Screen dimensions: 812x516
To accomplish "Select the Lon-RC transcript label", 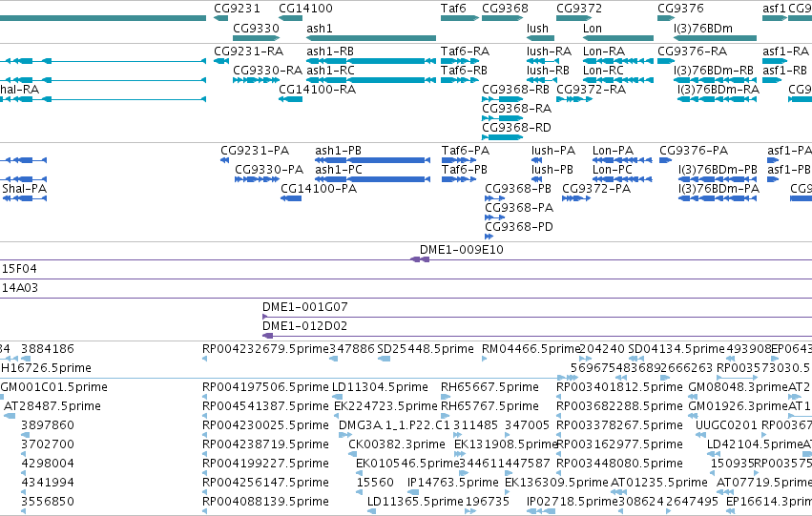I will point(603,71).
